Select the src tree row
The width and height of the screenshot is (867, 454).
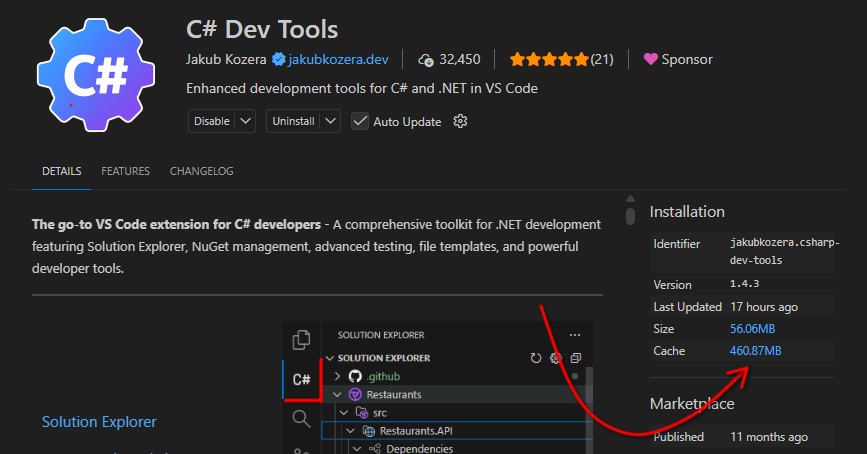tap(457, 413)
